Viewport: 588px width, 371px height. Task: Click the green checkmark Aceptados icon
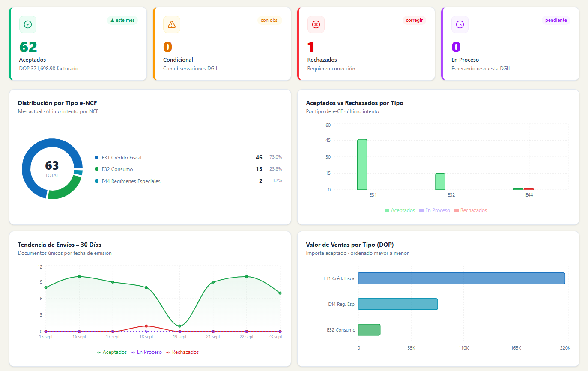(28, 24)
